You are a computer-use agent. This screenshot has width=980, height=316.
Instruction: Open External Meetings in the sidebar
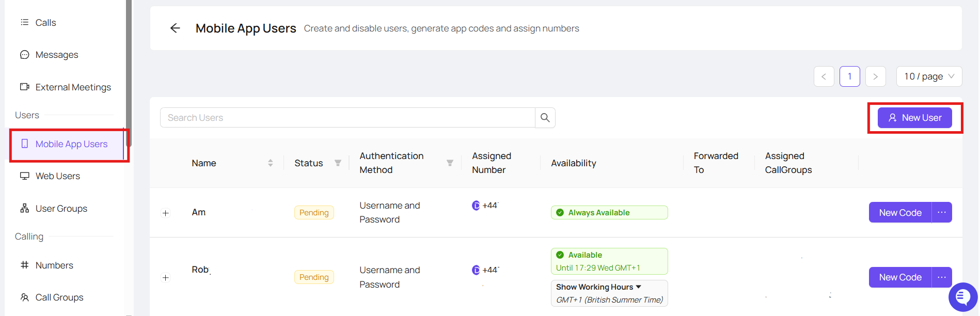pos(65,87)
